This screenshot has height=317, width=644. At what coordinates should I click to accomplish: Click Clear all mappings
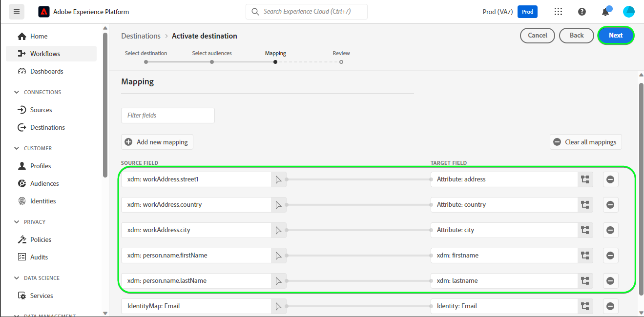[x=586, y=142]
